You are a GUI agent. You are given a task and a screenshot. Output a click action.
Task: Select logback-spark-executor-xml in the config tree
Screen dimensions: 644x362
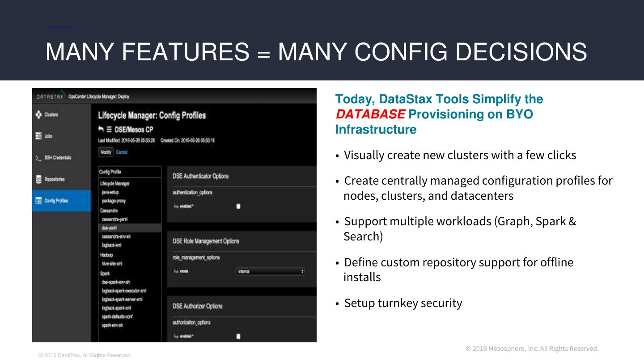pyautogui.click(x=124, y=290)
